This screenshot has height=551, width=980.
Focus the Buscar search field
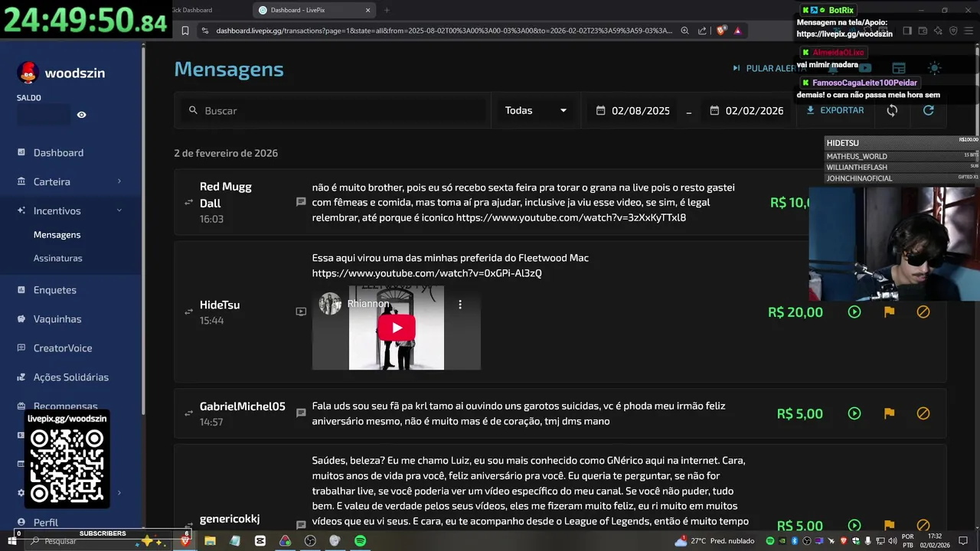(x=333, y=110)
